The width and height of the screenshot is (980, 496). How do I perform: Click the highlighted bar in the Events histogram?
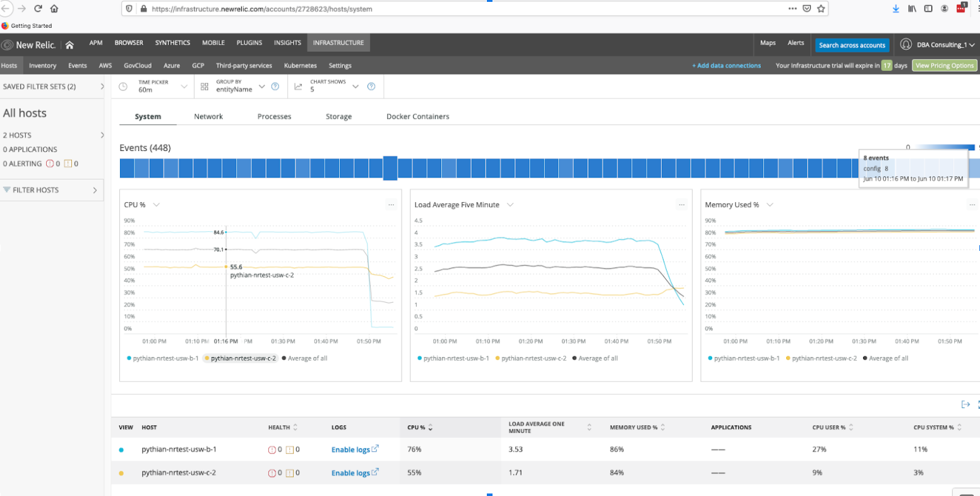point(390,168)
